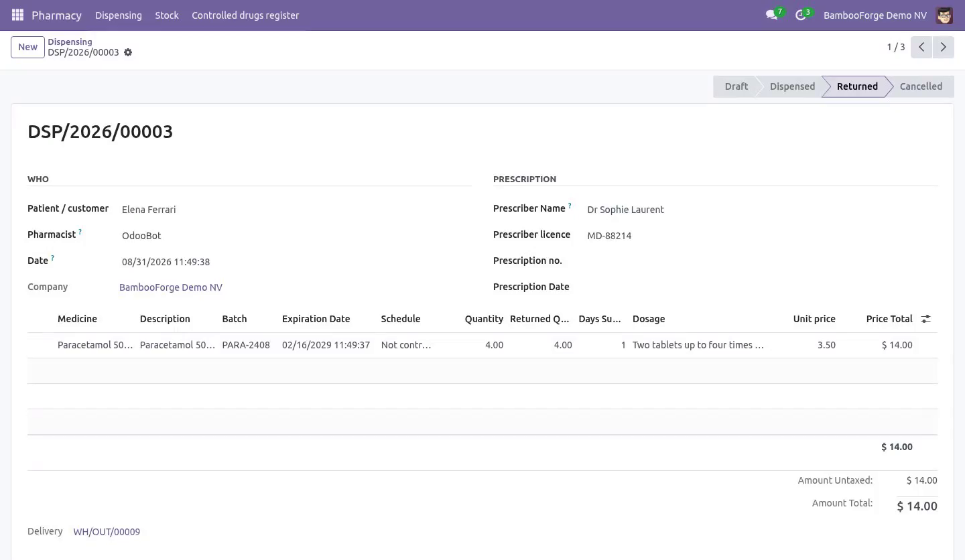This screenshot has height=560, width=965.
Task: Click the Pharmacy app title
Action: tap(56, 15)
